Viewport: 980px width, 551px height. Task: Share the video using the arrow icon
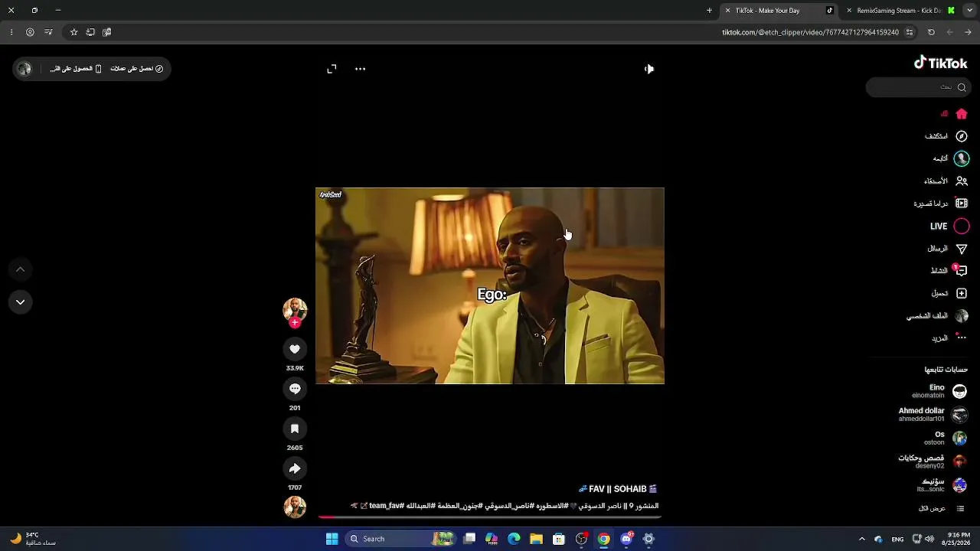coord(295,468)
